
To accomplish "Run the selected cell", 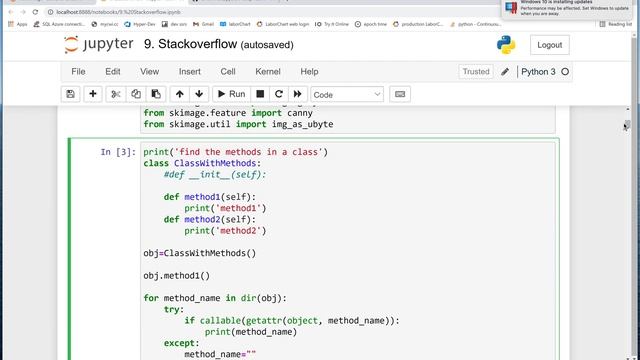I will [231, 94].
